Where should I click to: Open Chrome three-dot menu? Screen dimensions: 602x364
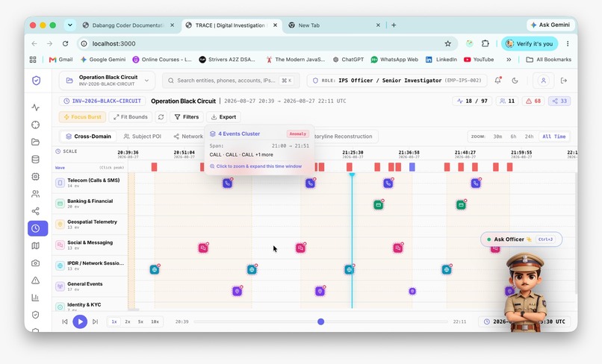tap(568, 44)
